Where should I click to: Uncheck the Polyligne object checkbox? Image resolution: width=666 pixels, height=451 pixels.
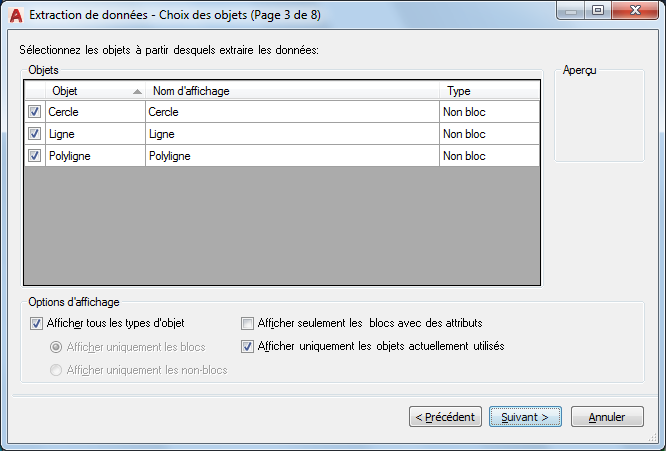click(35, 156)
